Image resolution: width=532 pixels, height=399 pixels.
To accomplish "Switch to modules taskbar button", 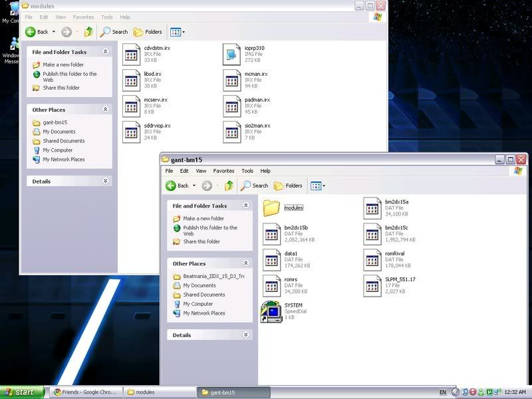I will (160, 392).
